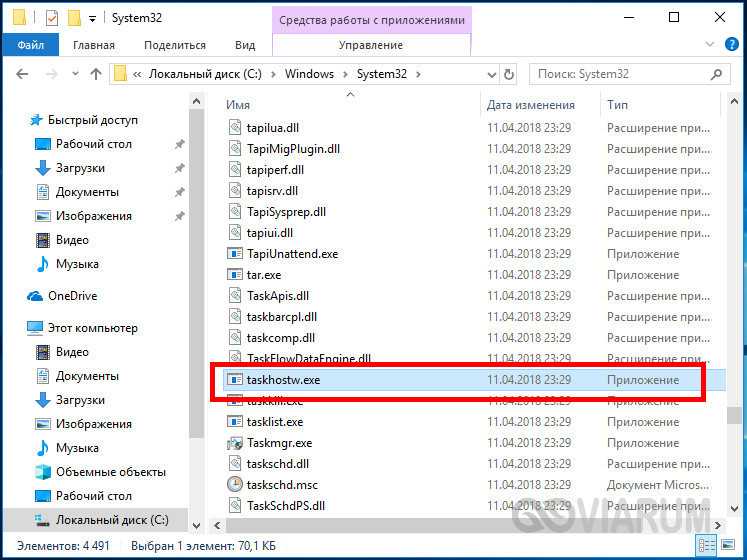Click the Taskmgr.exe icon
747x560 pixels.
234,443
